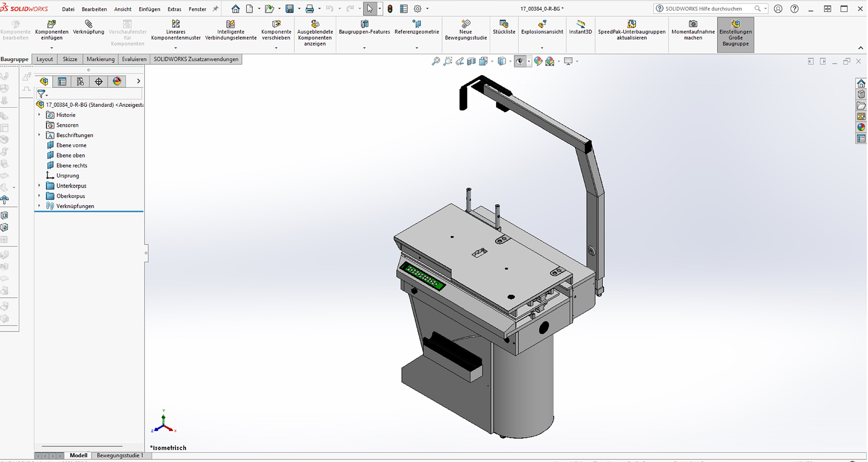Screen dimensions: 868x462
Task: Open DimXpertManager crosshair tab
Action: point(99,81)
